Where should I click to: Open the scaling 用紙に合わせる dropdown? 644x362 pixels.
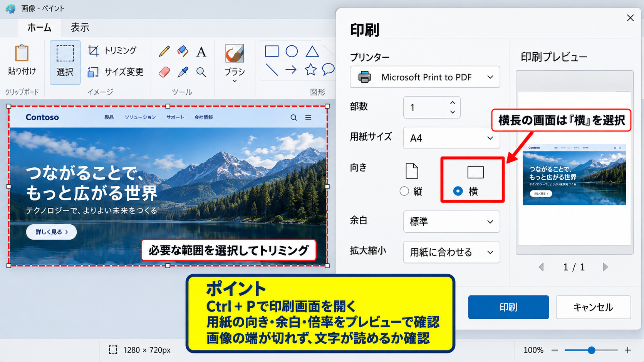click(x=451, y=252)
